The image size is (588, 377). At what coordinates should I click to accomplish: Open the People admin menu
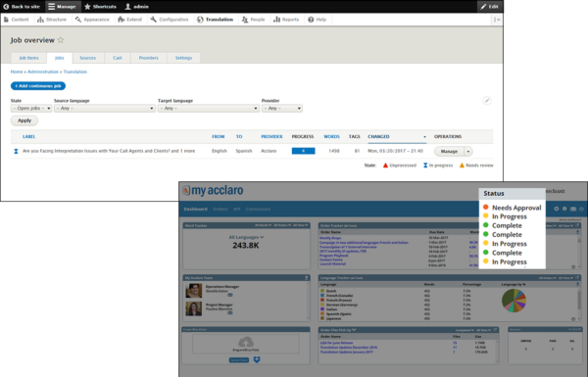tap(253, 20)
